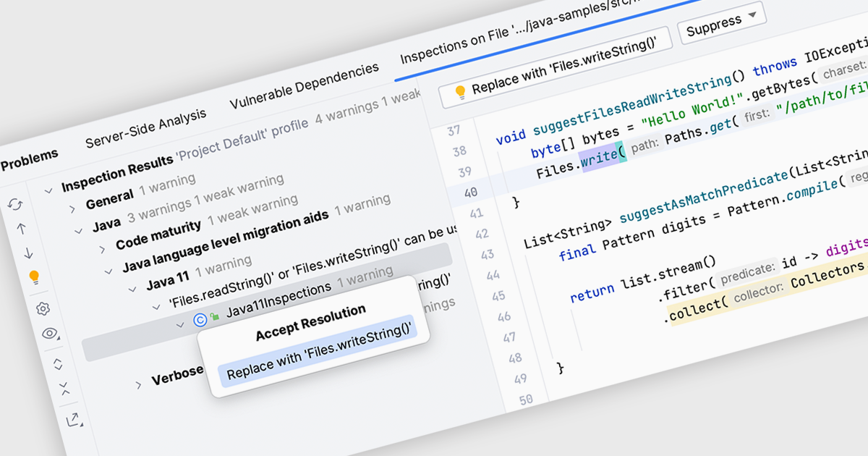Image resolution: width=868 pixels, height=456 pixels.
Task: Open the Suppress dropdown
Action: click(720, 24)
